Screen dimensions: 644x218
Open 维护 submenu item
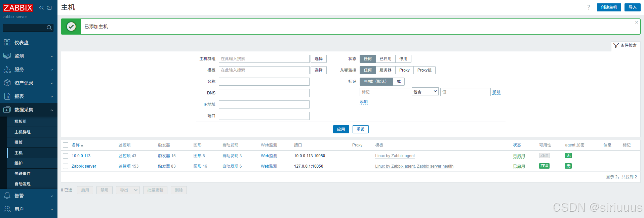pos(32,163)
